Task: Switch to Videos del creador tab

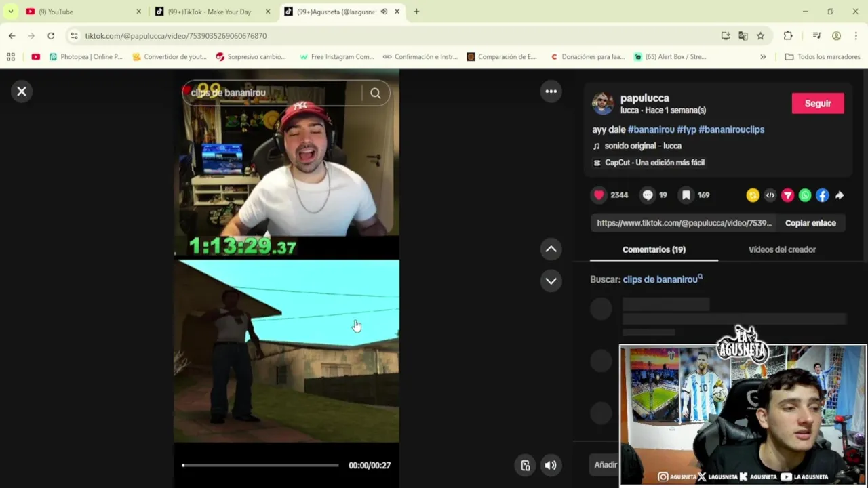Action: tap(782, 249)
